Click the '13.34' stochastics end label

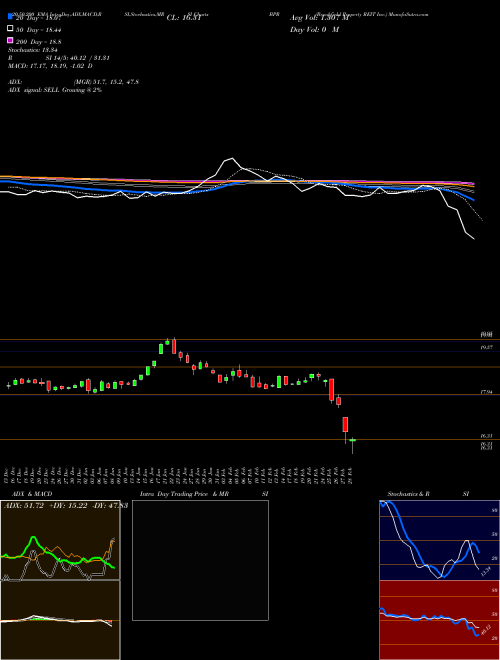click(486, 572)
